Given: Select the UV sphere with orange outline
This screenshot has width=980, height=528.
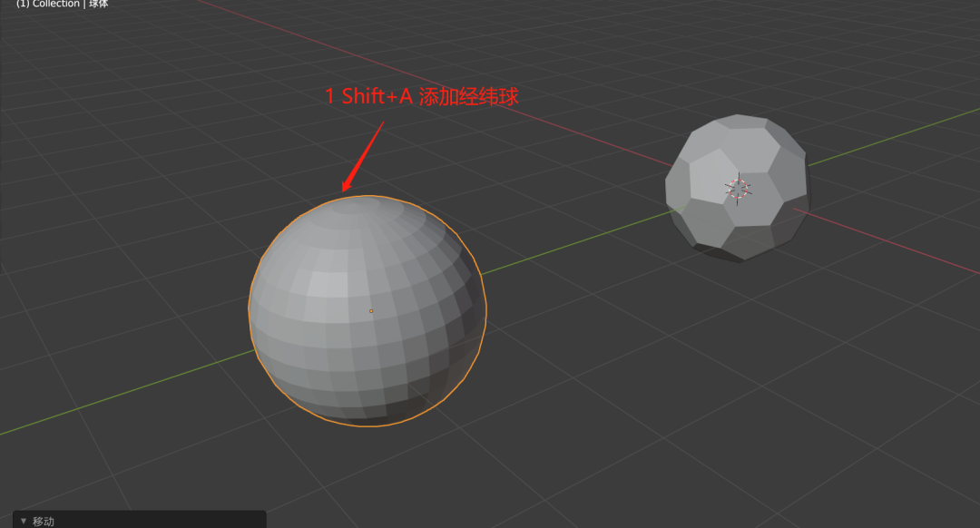Looking at the screenshot, I should (367, 310).
